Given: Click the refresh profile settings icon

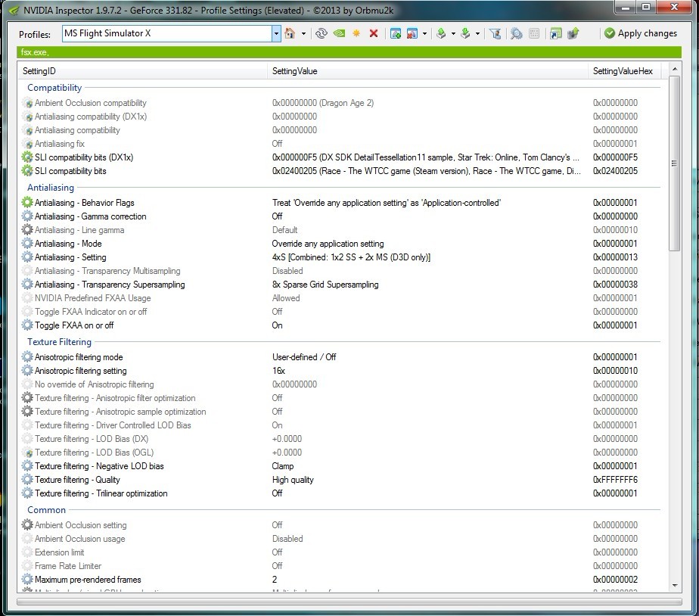Looking at the screenshot, I should pyautogui.click(x=321, y=33).
